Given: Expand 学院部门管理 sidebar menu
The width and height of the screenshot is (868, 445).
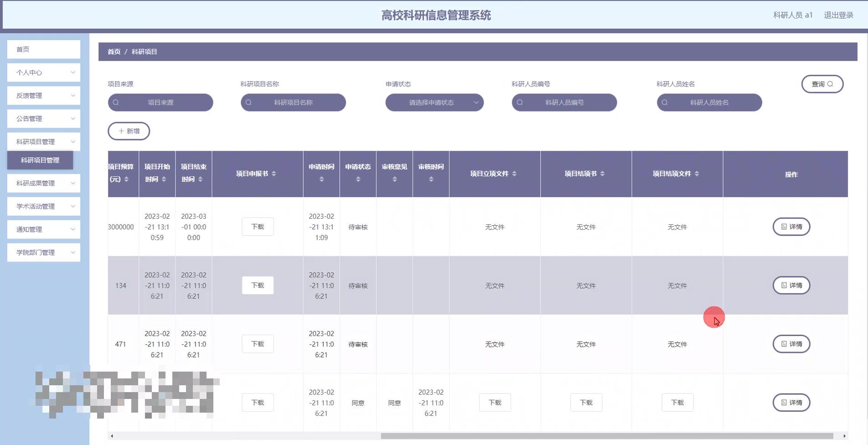Looking at the screenshot, I should (44, 253).
